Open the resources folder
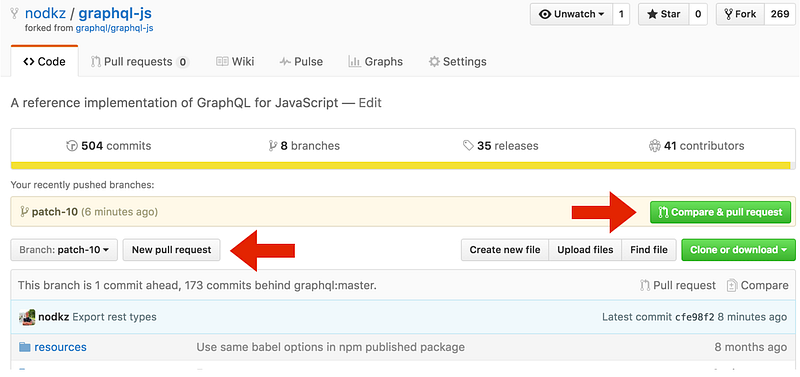The height and width of the screenshot is (377, 800). (60, 347)
